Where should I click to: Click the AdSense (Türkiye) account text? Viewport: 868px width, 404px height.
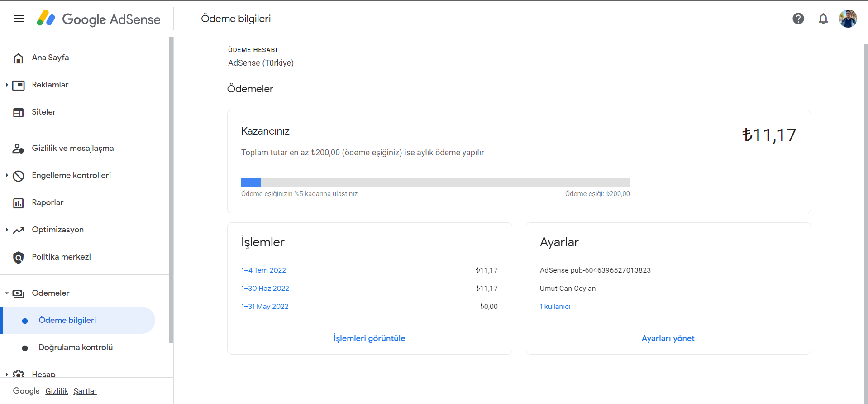coord(261,63)
